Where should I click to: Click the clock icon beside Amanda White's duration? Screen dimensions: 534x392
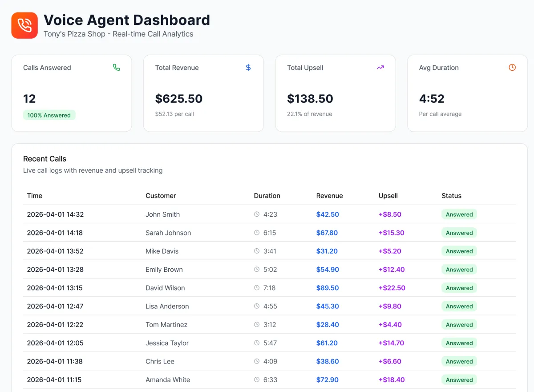coord(256,380)
